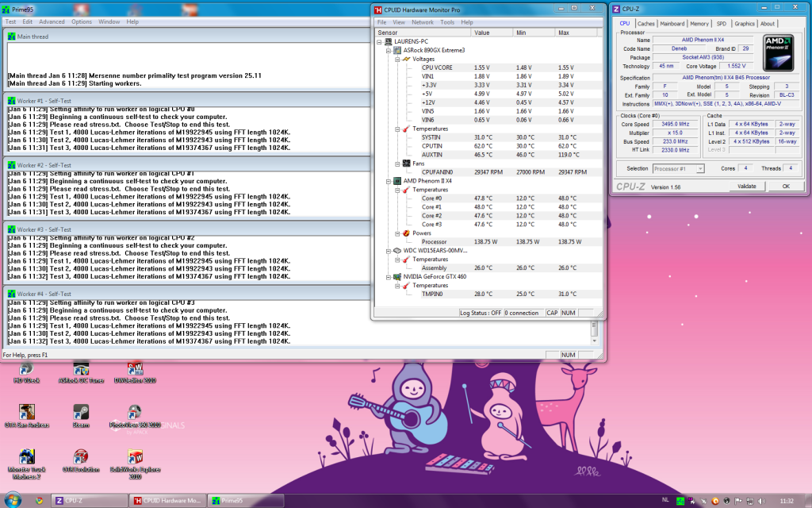This screenshot has height=508, width=812.
Task: Switch to the SPD tab in CPU-Z
Action: point(722,24)
